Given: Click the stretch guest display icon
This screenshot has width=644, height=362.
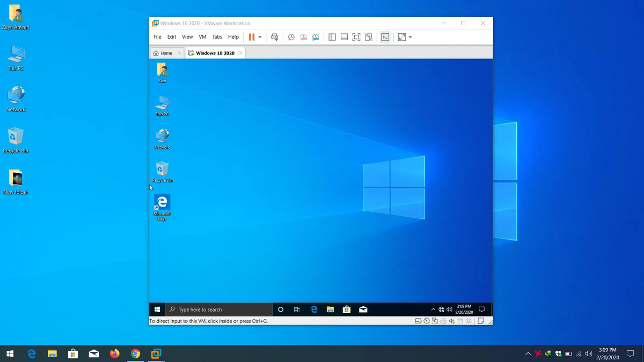Looking at the screenshot, I should pyautogui.click(x=401, y=37).
